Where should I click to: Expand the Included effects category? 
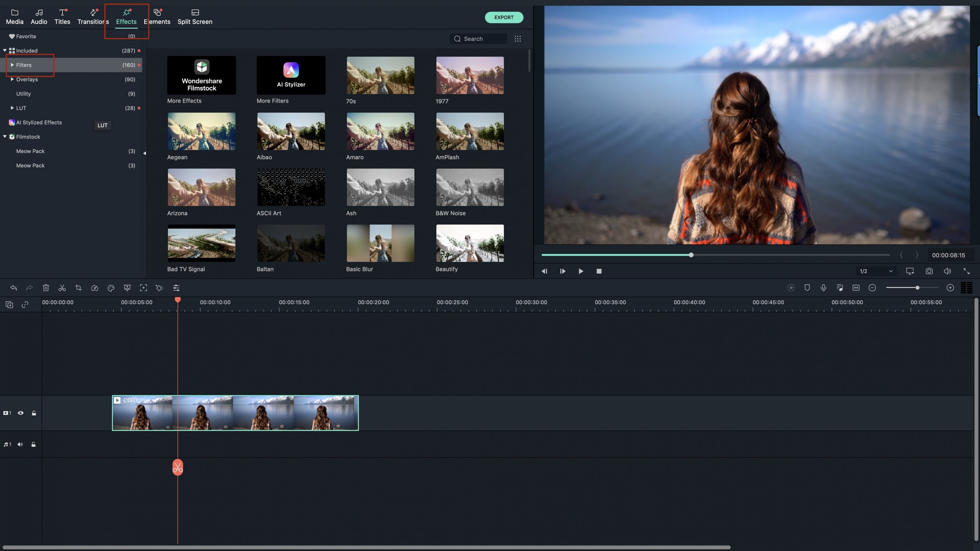pos(5,50)
